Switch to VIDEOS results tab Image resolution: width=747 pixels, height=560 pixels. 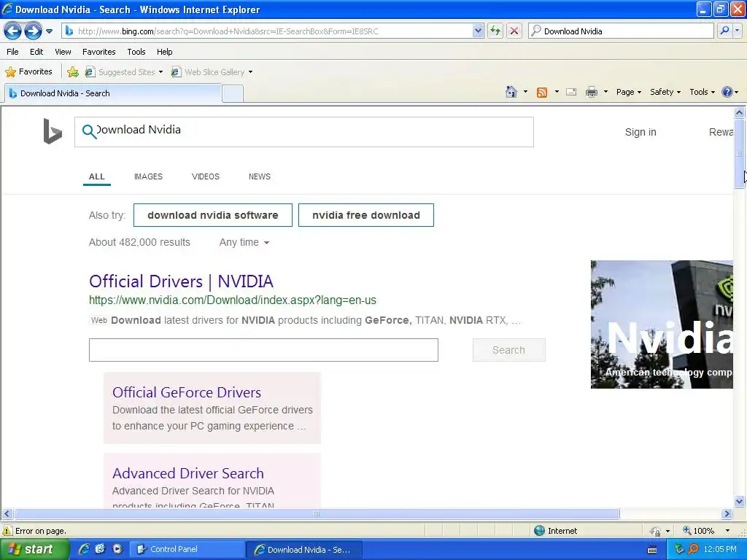[x=205, y=176]
